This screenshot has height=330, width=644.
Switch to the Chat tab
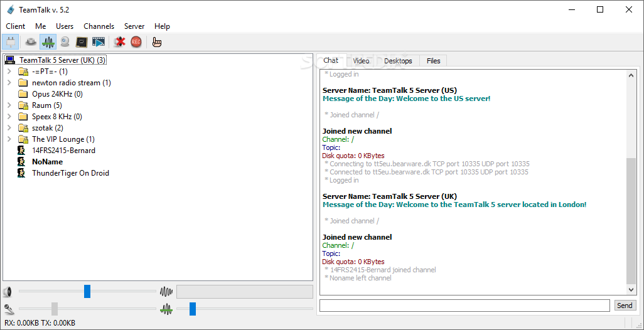pyautogui.click(x=331, y=60)
